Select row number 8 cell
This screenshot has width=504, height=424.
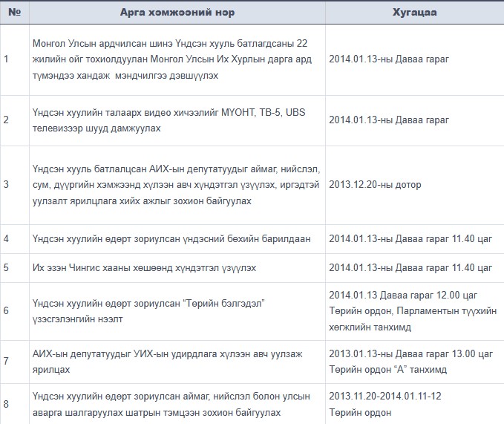14,404
